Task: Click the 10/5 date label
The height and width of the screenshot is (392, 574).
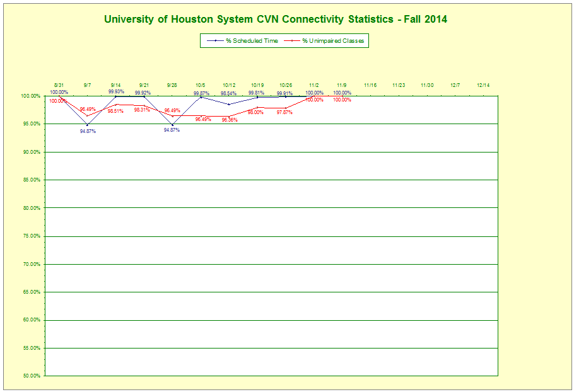Action: point(201,85)
